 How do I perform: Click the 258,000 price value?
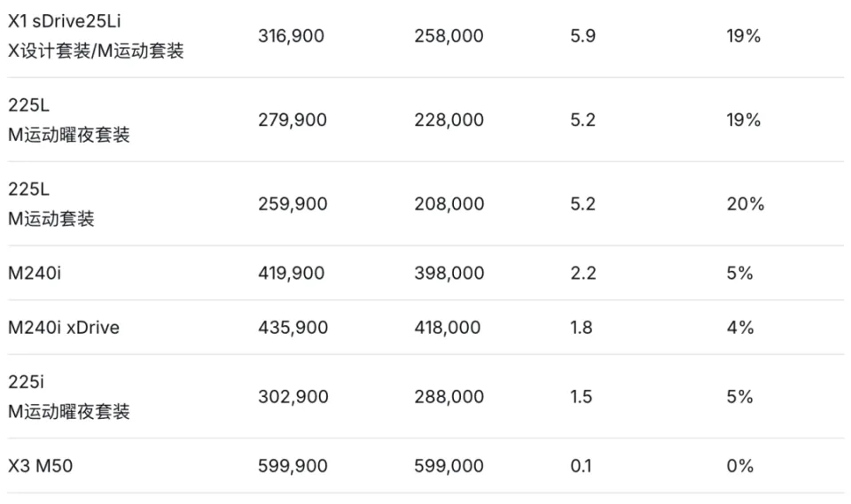pos(449,36)
